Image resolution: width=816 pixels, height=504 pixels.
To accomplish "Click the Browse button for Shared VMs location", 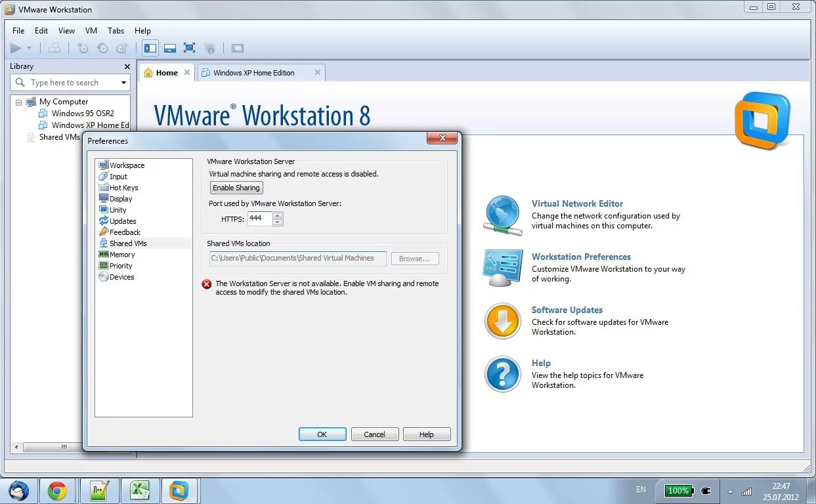I will (414, 259).
